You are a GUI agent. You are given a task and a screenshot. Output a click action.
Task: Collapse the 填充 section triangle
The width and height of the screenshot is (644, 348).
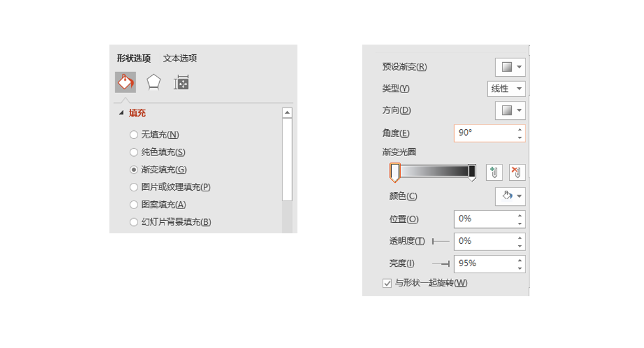pos(121,113)
